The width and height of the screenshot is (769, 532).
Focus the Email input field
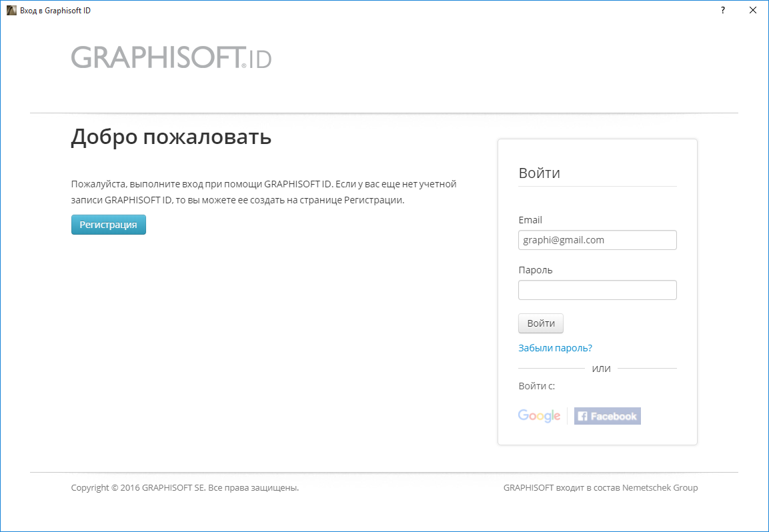pyautogui.click(x=597, y=240)
